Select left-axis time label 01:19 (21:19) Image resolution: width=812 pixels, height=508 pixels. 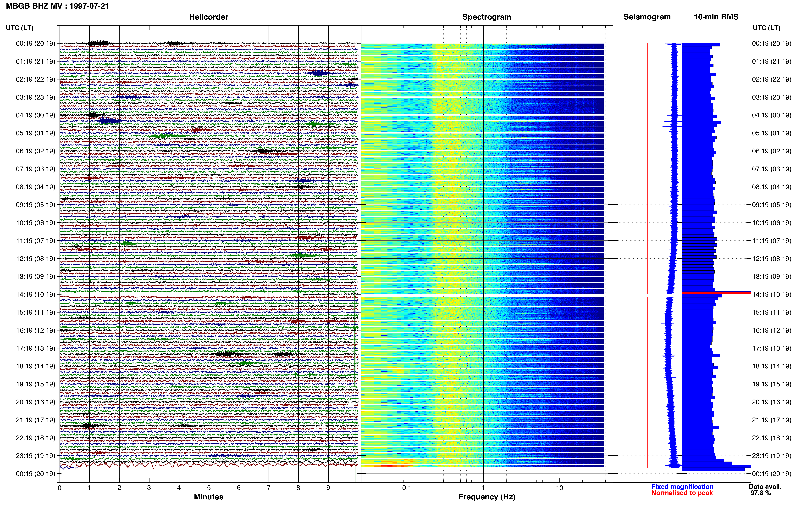coord(36,61)
